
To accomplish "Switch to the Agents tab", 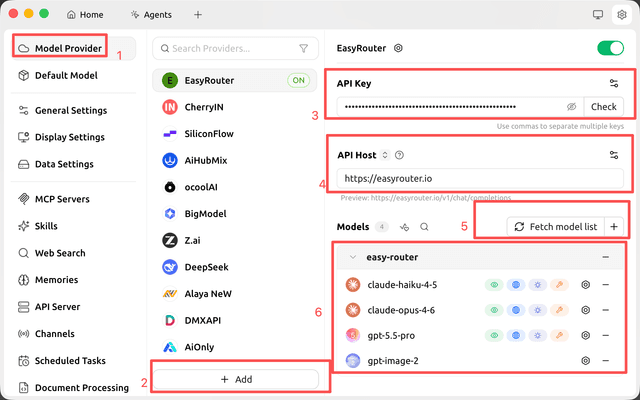I will tap(151, 15).
